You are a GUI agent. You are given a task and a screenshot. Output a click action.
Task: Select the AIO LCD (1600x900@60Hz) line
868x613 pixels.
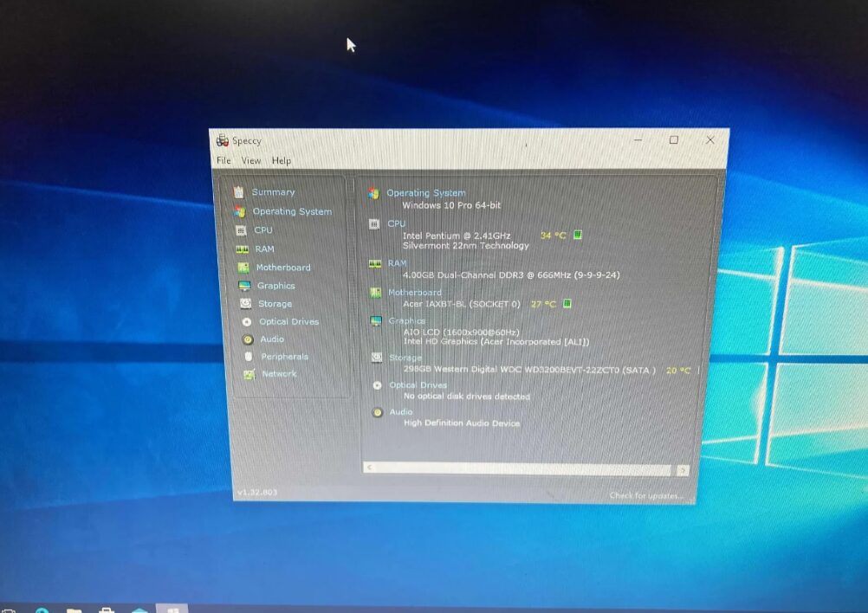tap(462, 332)
